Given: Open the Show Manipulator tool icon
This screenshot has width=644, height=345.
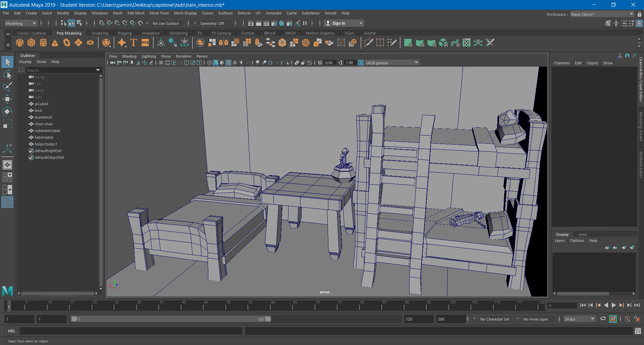Looking at the screenshot, I should pos(7,148).
